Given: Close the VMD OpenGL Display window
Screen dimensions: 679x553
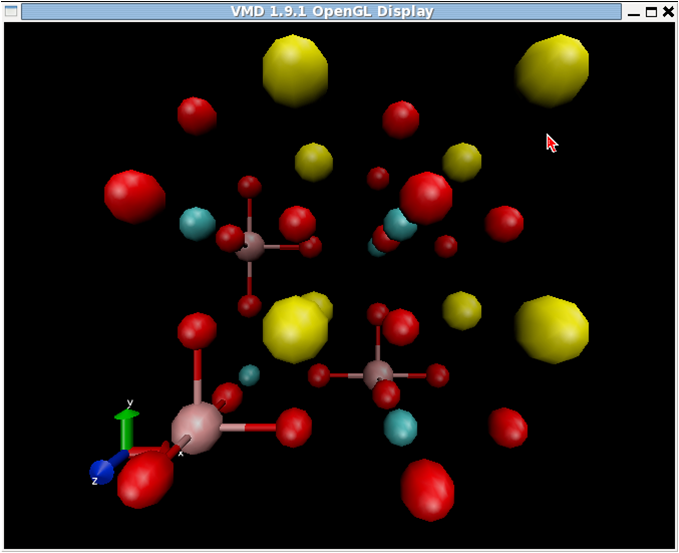Looking at the screenshot, I should click(668, 12).
